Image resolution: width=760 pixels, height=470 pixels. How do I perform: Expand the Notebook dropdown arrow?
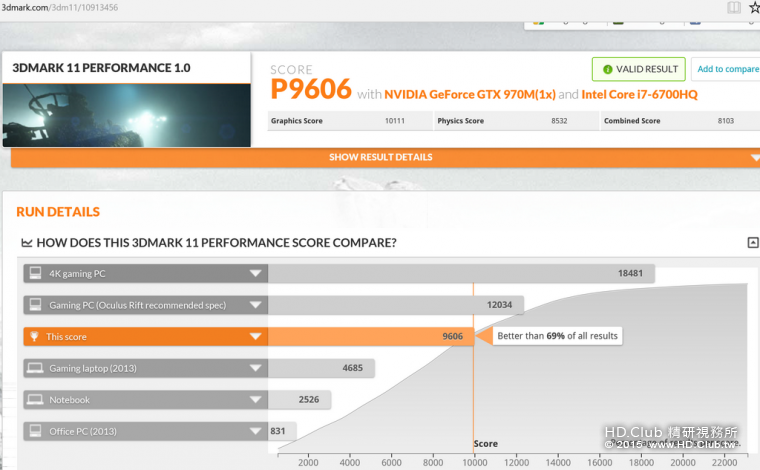click(255, 399)
